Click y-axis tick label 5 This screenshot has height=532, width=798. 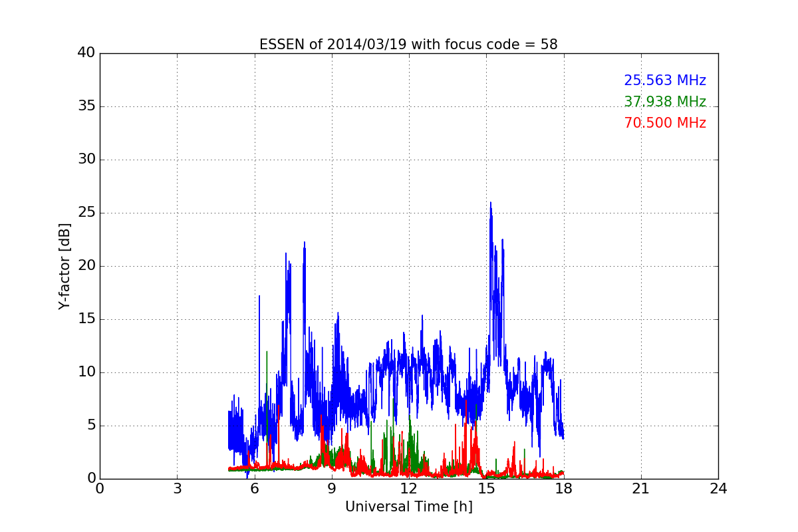[90, 426]
